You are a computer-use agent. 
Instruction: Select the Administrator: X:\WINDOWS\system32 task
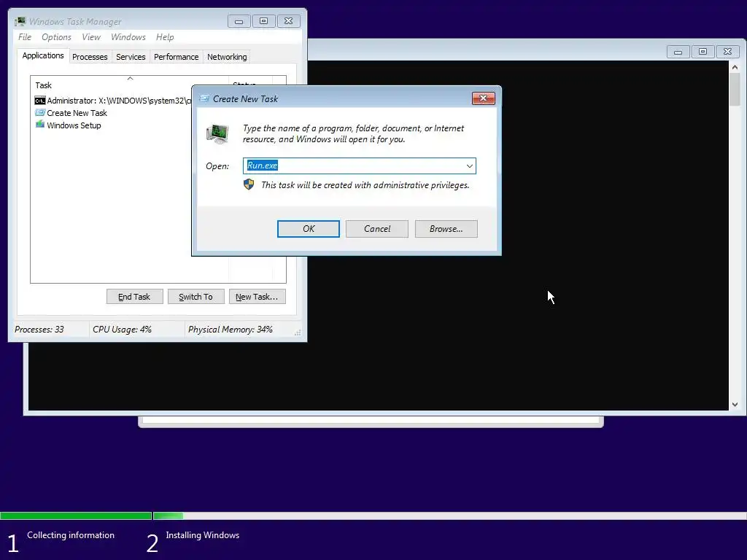113,101
